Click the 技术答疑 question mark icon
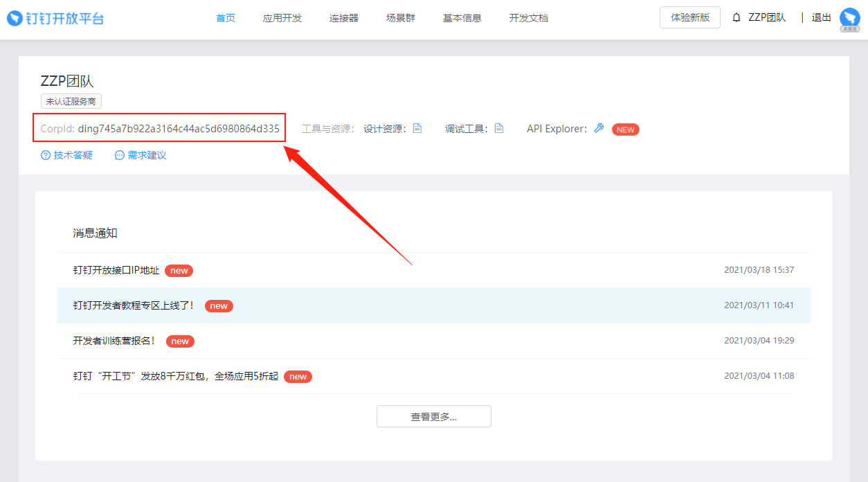The image size is (868, 482). pos(45,154)
